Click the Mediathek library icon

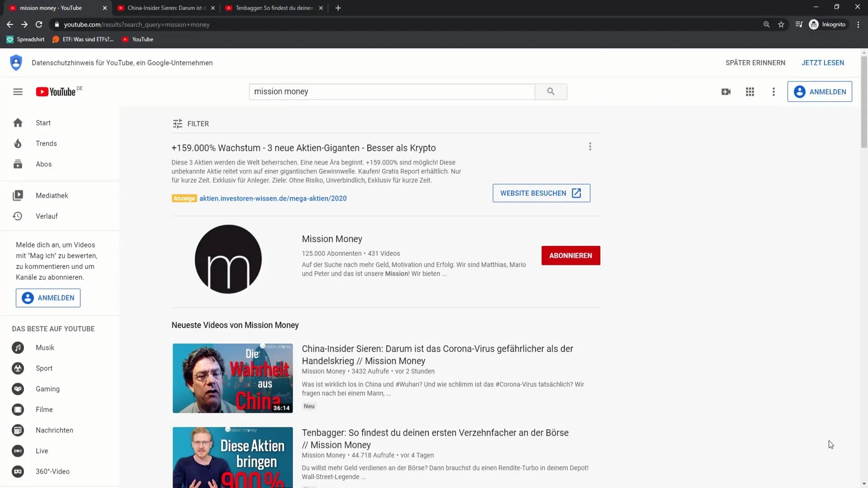pos(18,196)
